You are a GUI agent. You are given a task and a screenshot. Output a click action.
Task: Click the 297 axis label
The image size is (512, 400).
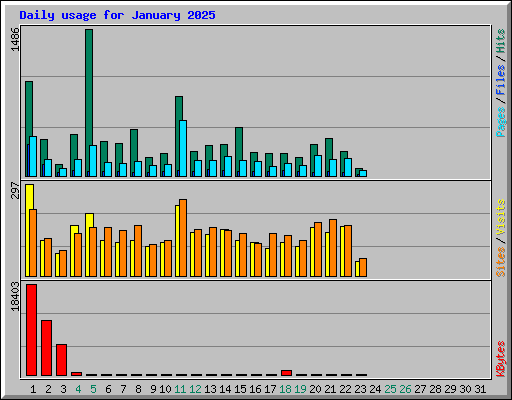pyautogui.click(x=15, y=190)
